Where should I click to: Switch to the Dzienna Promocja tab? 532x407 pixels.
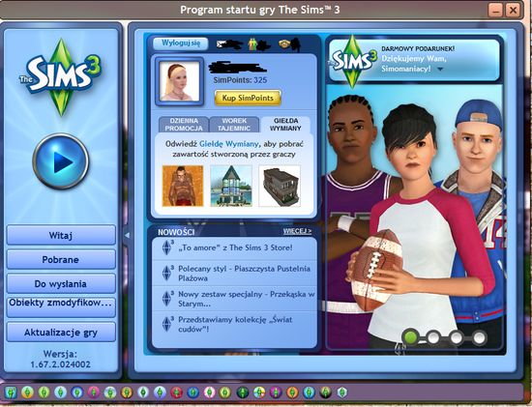[184, 125]
